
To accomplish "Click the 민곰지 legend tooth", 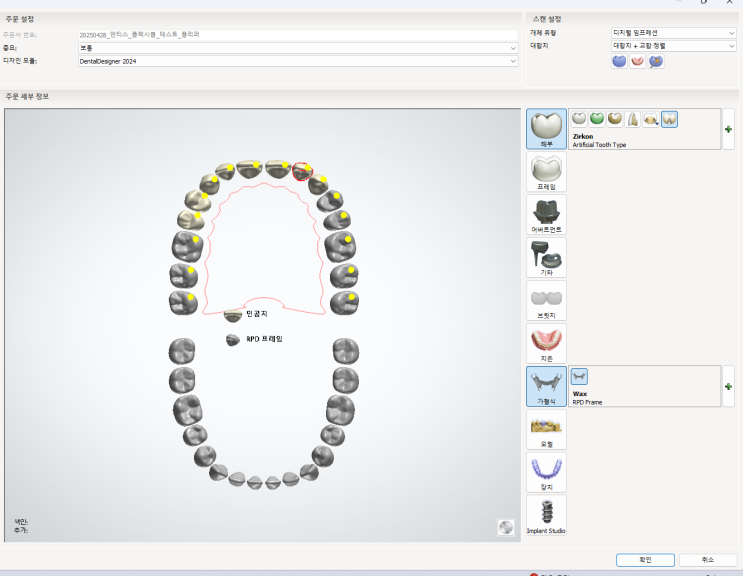I will (233, 315).
